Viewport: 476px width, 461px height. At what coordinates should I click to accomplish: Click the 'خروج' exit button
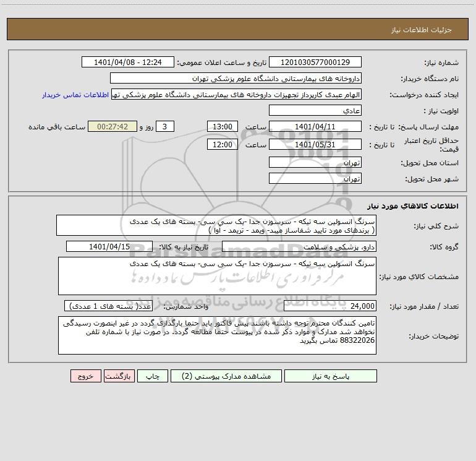click(85, 376)
